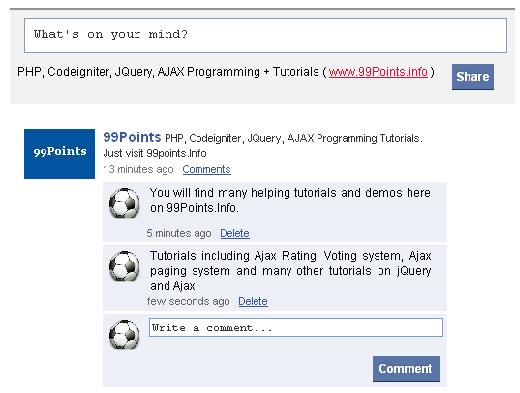Click the "PHP, Codeigniter, JQuery, AJAX Programming + Tutorials" tagline
This screenshot has width=520, height=393.
[168, 72]
